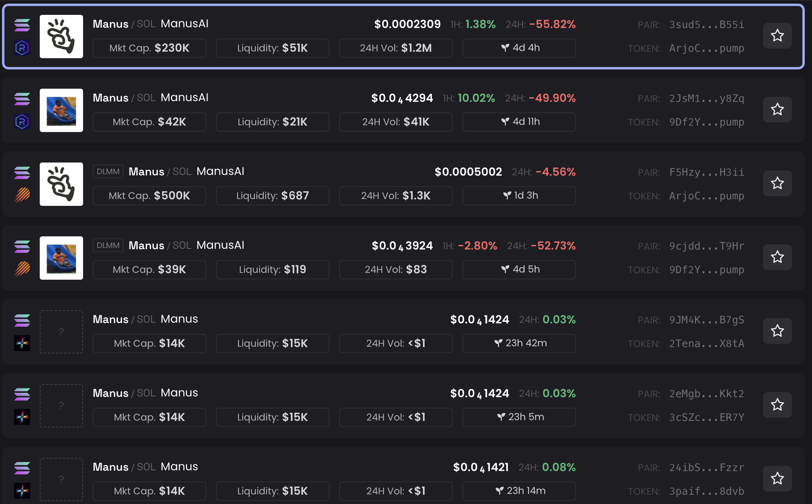Star the first Manus pair 3sud5...B55i
Viewport: 812px width, 504px height.
click(x=777, y=36)
